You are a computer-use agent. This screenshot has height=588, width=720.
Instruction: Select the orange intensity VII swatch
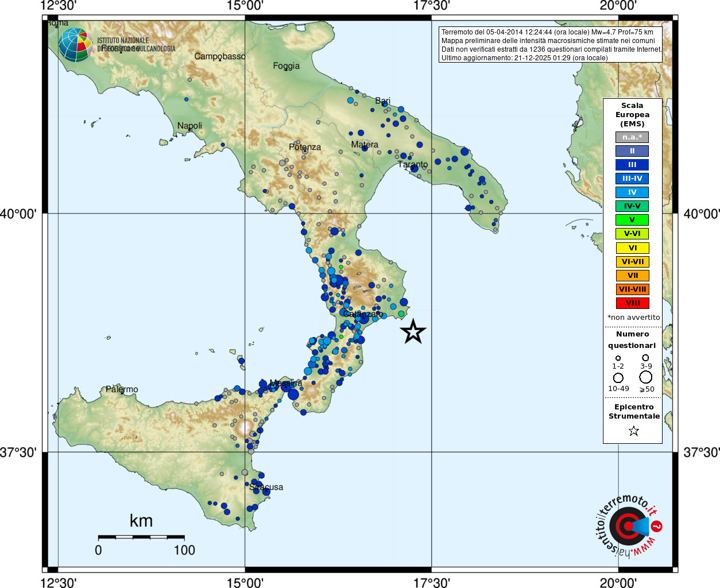click(x=632, y=276)
